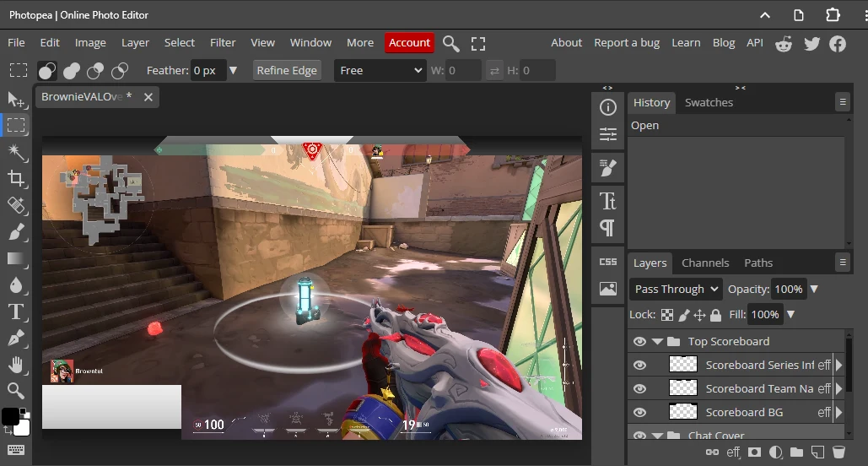Screen dimensions: 868x466
Task: Hide the Scoreboard Series Inf layer
Action: pos(639,366)
